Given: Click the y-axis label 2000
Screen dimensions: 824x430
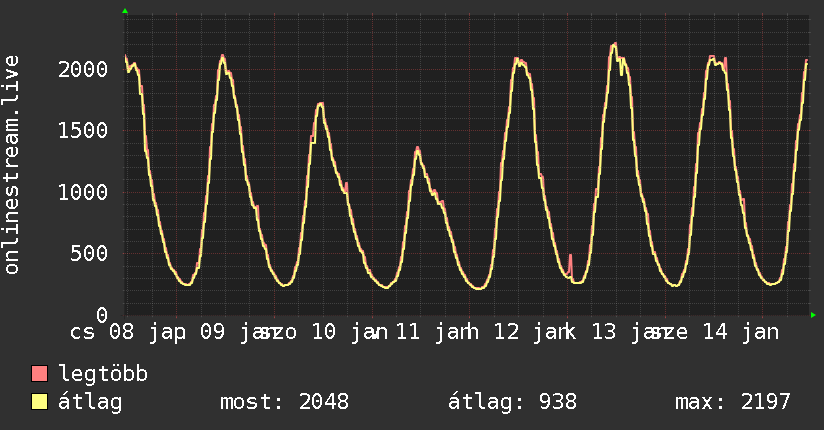Looking at the screenshot, I should point(83,69).
